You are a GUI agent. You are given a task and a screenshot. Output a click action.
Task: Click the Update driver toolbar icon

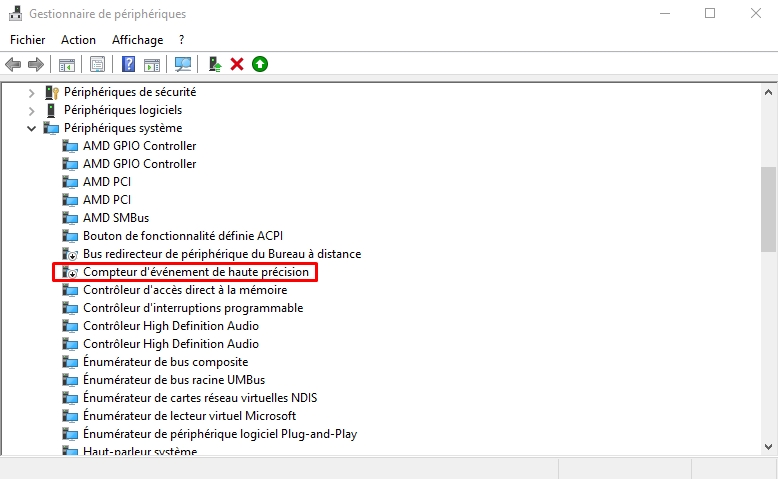214,64
